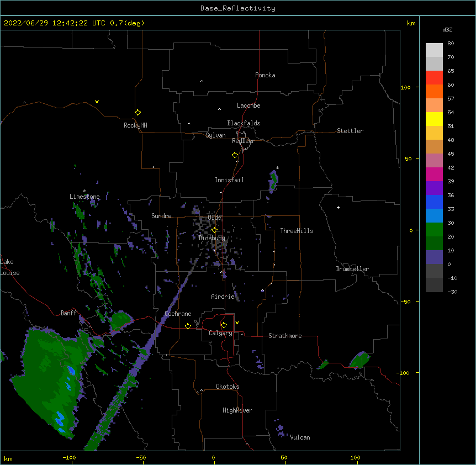476x465 pixels.
Task: Pick the red swatch in dBZ legend
Action: pos(434,77)
